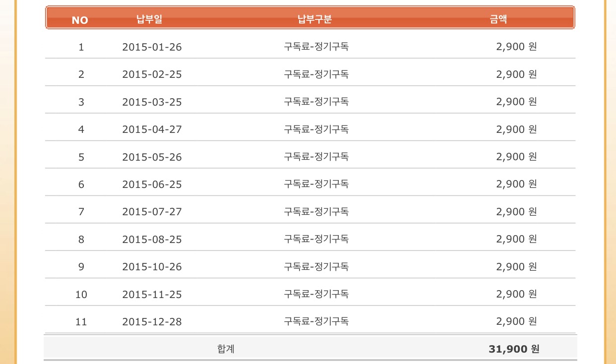This screenshot has width=616, height=364.
Task: Click the 31,900 원 total amount
Action: click(x=514, y=349)
